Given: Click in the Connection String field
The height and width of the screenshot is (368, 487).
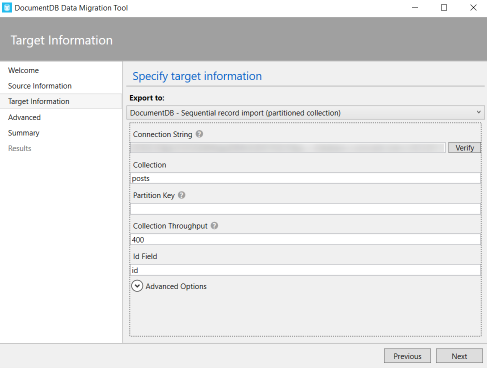Looking at the screenshot, I should click(288, 148).
